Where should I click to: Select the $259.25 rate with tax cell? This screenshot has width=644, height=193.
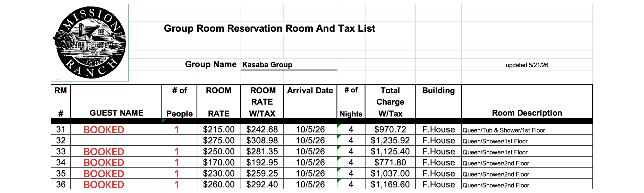pos(262,173)
